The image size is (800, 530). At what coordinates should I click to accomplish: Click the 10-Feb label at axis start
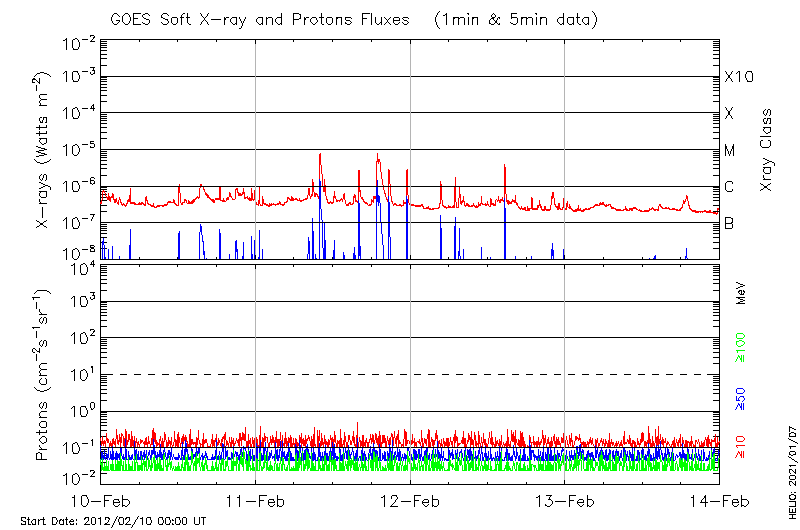tap(100, 501)
